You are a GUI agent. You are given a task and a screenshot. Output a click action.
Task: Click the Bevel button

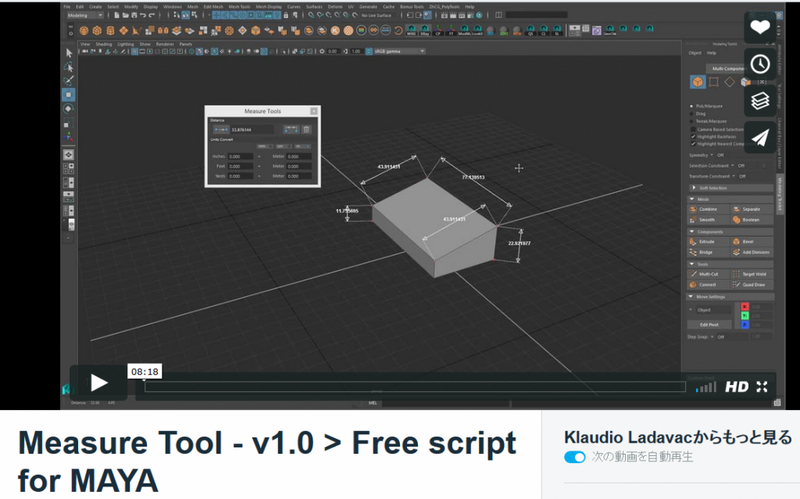pyautogui.click(x=752, y=242)
